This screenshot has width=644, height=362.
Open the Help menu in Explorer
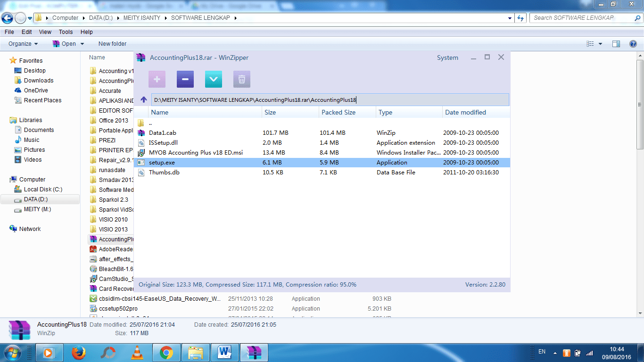click(x=87, y=32)
